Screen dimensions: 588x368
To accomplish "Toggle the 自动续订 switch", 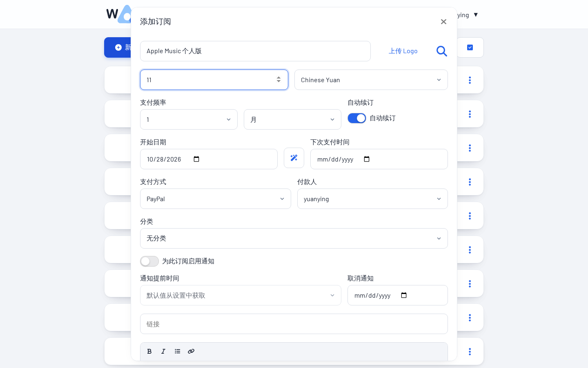I will (x=357, y=118).
